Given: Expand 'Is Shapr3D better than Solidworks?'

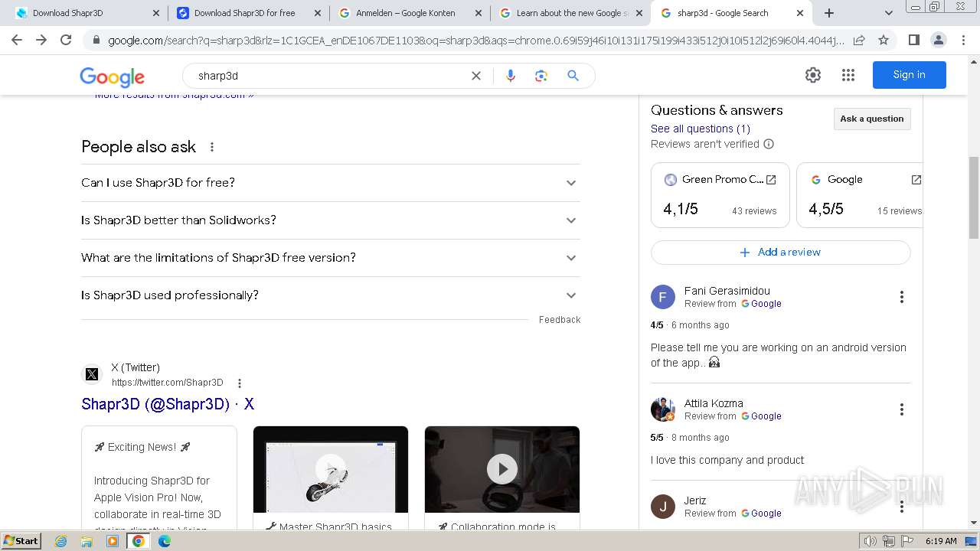Looking at the screenshot, I should click(331, 220).
